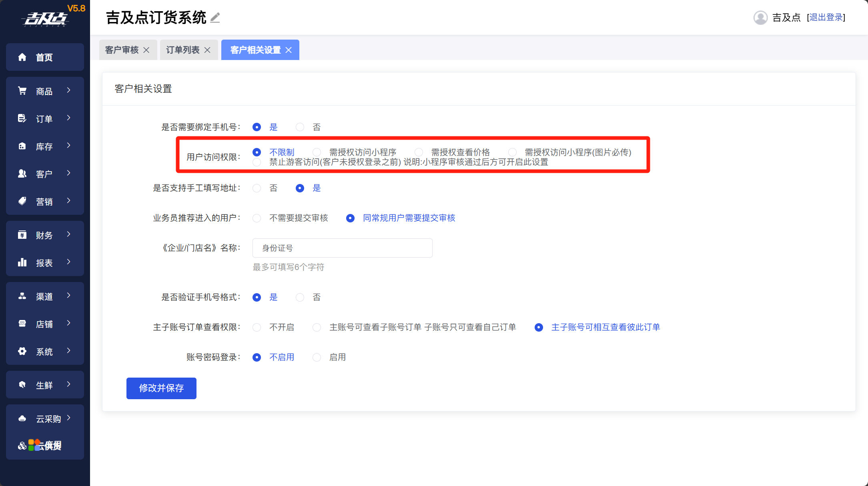Switch to the 订单列表 tab
This screenshot has width=868, height=486.
point(182,50)
